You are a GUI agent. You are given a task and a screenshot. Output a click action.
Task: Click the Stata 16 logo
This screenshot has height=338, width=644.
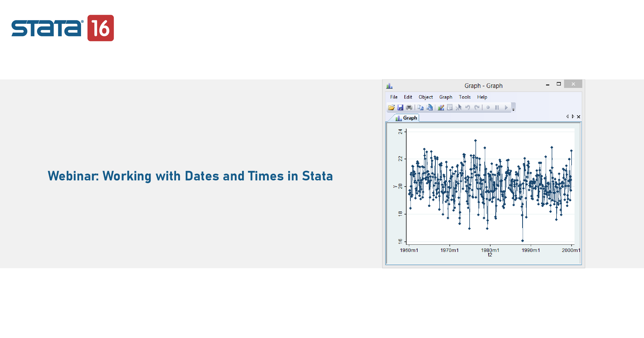tap(63, 28)
